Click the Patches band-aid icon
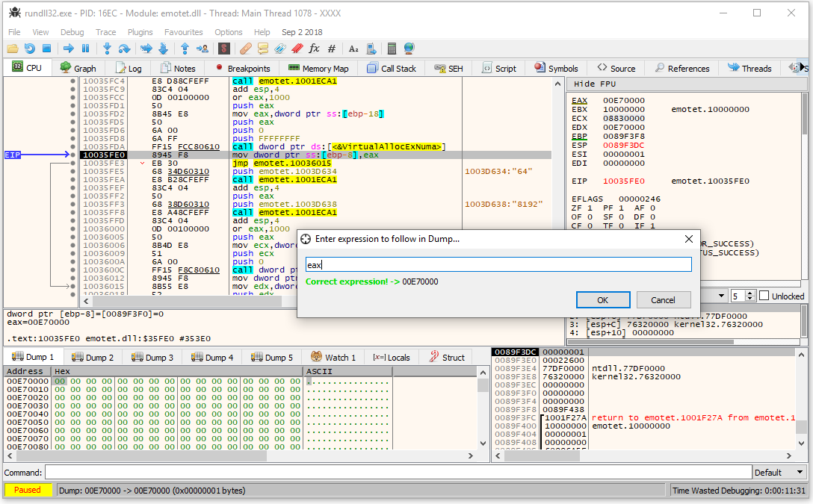This screenshot has width=813, height=504. pos(245,49)
